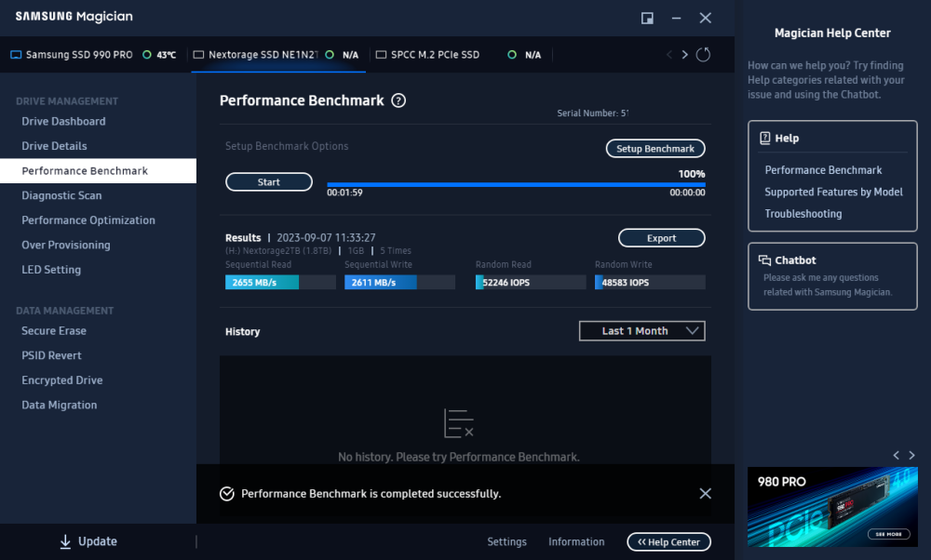Viewport: 931px width, 560px height.
Task: Click the SPCC M.2 PCIe SSD drive icon
Action: click(x=381, y=55)
